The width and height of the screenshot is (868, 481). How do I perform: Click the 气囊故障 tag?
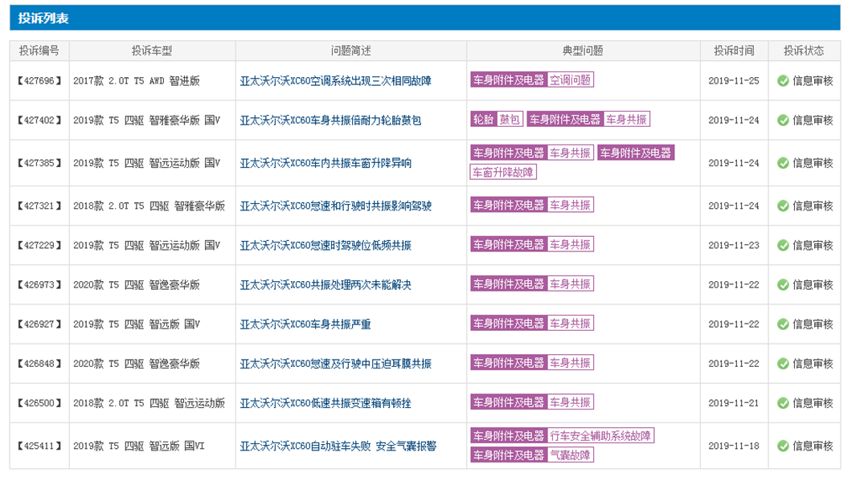[x=571, y=455]
